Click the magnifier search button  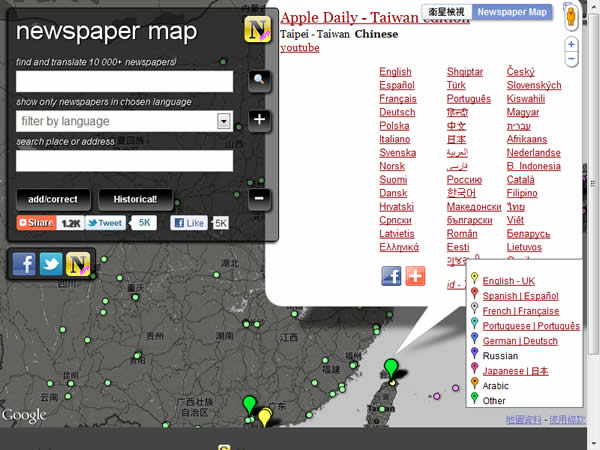(259, 80)
